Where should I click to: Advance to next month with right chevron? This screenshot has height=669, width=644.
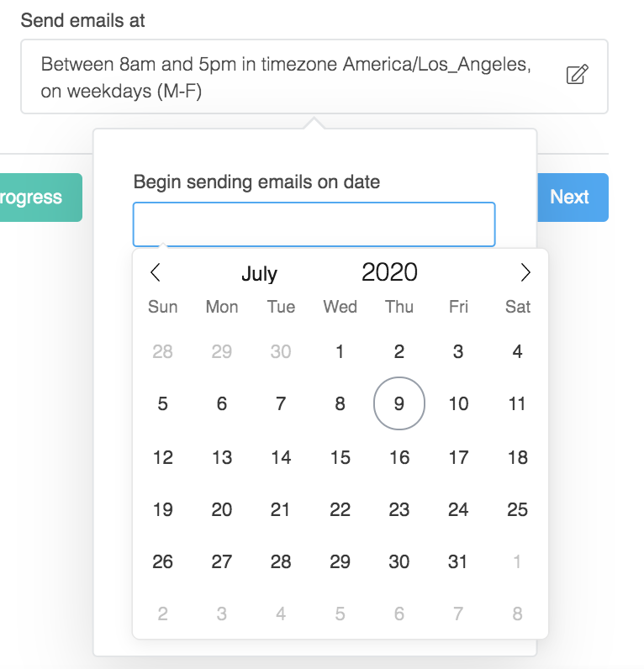click(525, 272)
